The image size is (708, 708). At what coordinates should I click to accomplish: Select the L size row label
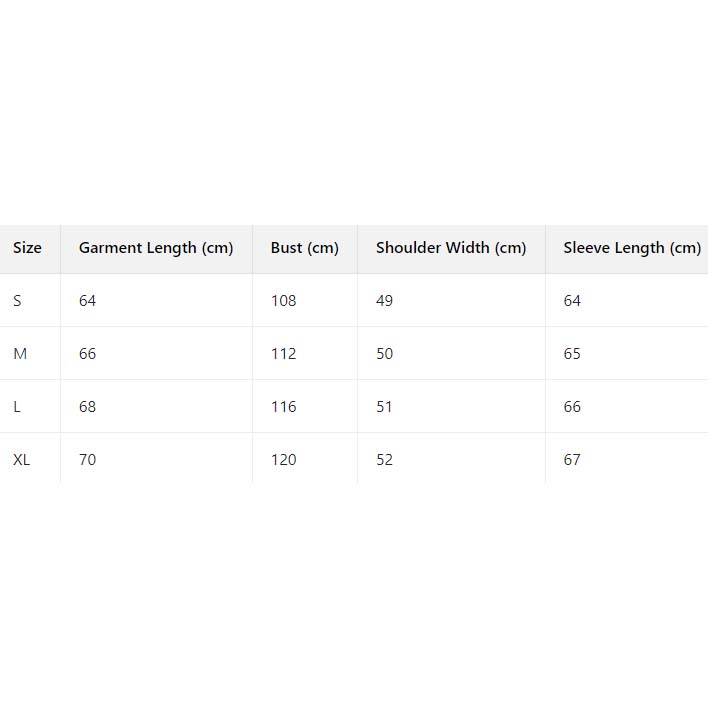click(x=17, y=407)
